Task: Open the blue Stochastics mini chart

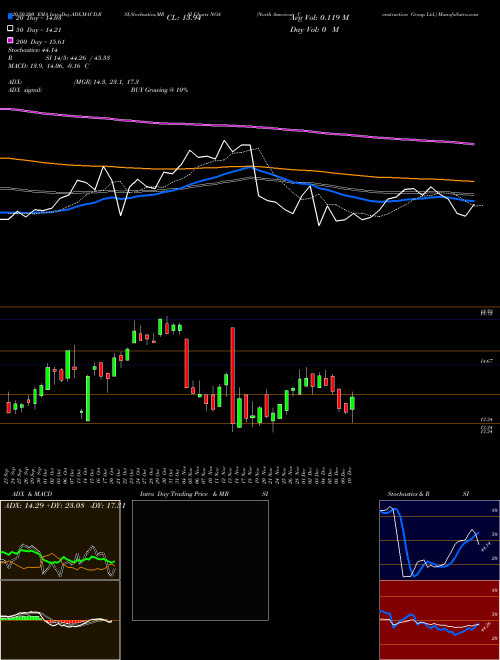Action: point(439,540)
